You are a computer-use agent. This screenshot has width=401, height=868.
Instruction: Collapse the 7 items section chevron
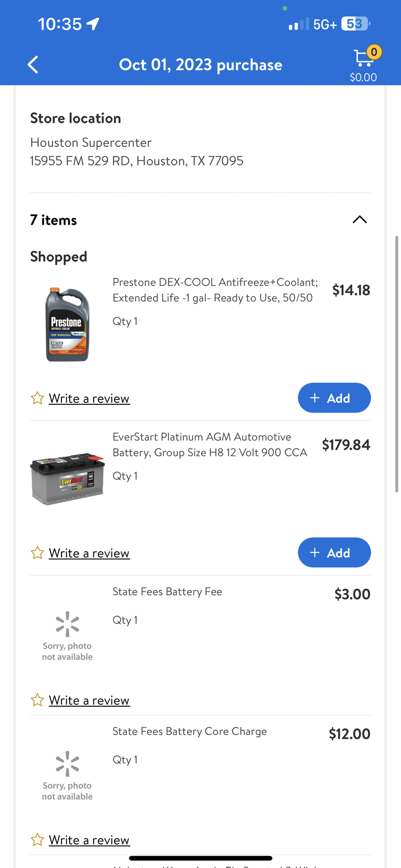point(360,219)
